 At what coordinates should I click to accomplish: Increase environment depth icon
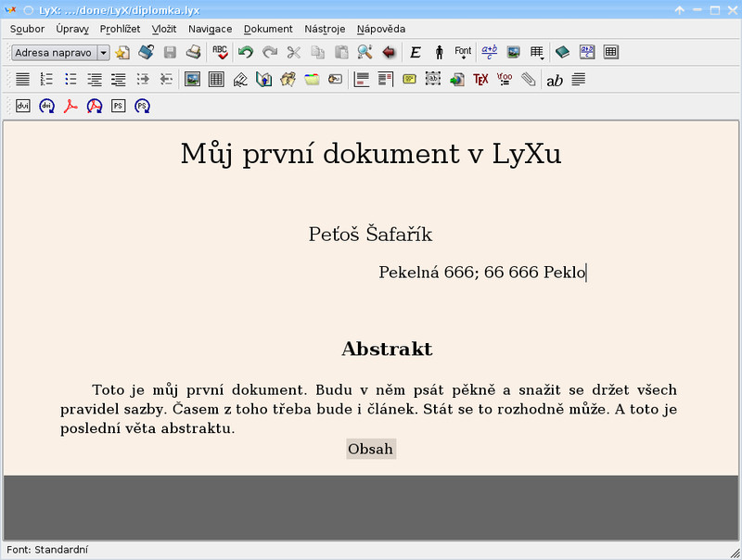point(143,79)
